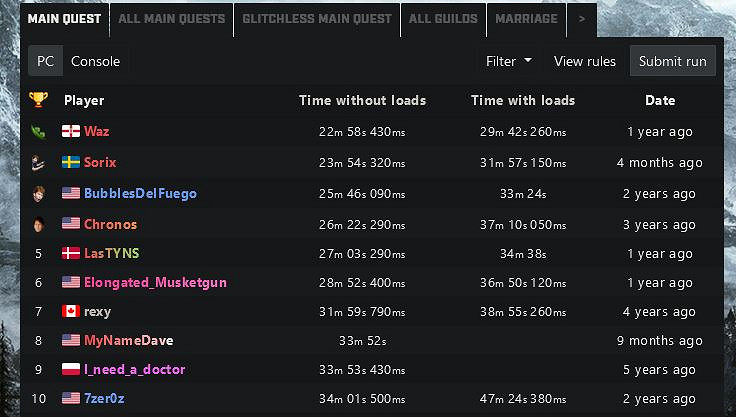The height and width of the screenshot is (417, 736).
Task: Open the Glitchless Main Quest tab
Action: click(x=317, y=18)
